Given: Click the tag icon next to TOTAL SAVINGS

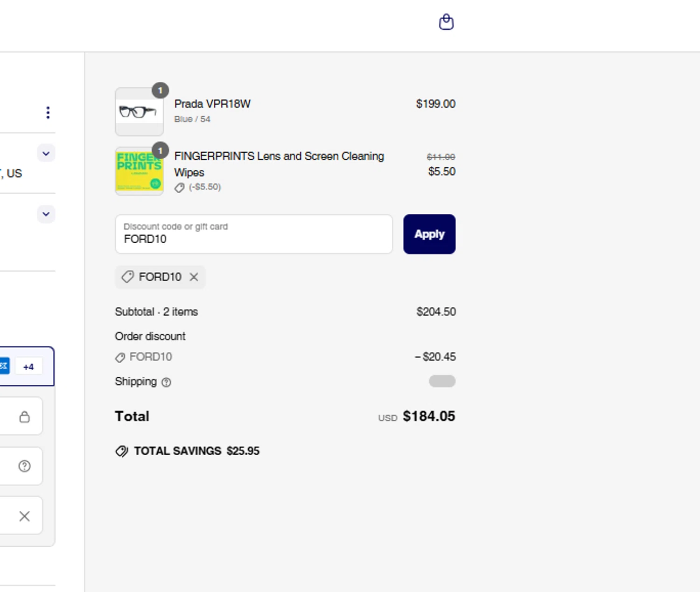Looking at the screenshot, I should coord(122,451).
